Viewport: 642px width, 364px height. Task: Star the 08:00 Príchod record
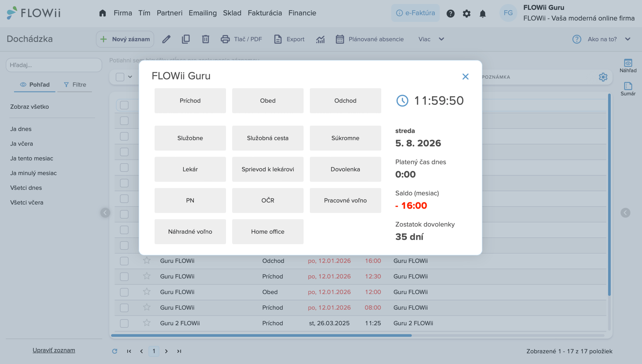point(147,307)
